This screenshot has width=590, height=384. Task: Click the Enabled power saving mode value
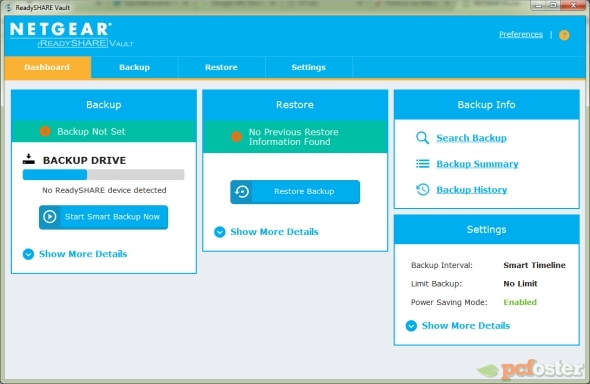coord(520,302)
